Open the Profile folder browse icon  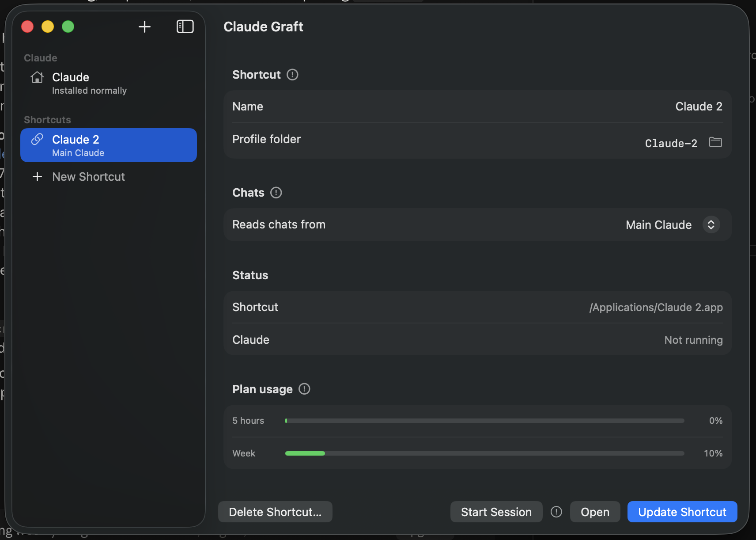click(x=715, y=142)
